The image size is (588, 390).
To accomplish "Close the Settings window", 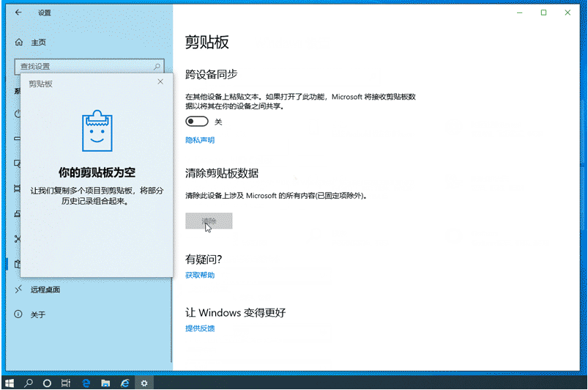I will [567, 12].
